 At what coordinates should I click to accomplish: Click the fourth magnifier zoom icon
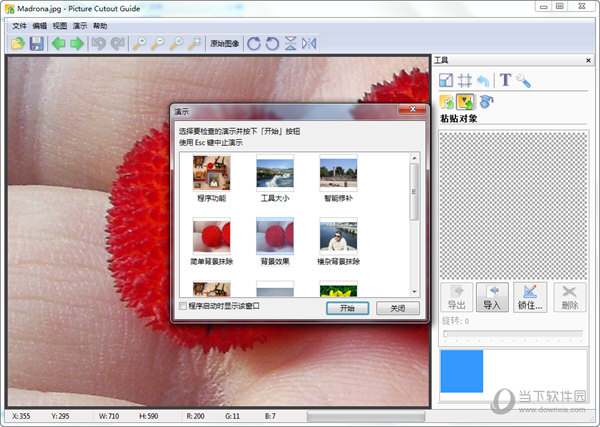tap(195, 44)
